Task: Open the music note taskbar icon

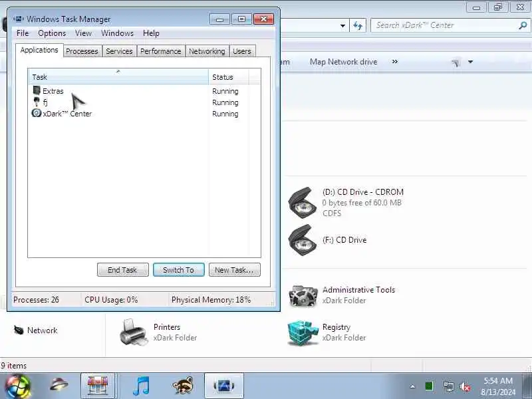Action: click(x=141, y=386)
